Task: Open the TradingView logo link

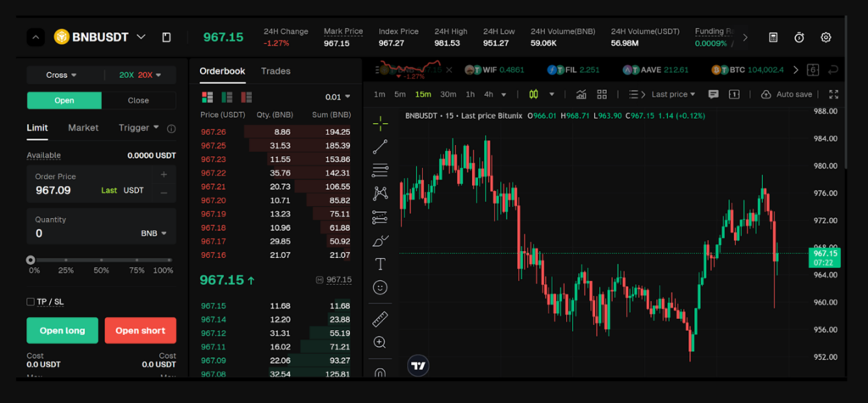Action: pos(419,366)
